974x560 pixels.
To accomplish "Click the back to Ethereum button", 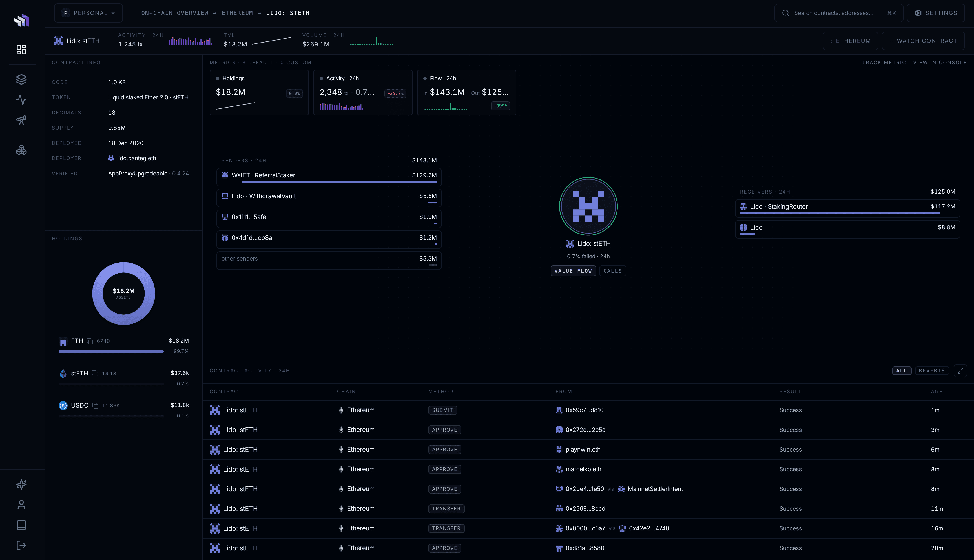I will click(x=851, y=41).
